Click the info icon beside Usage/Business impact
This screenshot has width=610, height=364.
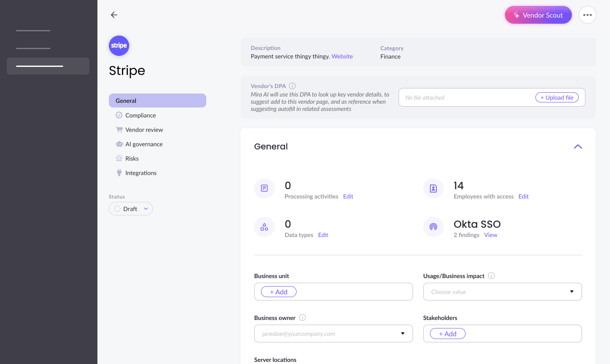point(491,276)
